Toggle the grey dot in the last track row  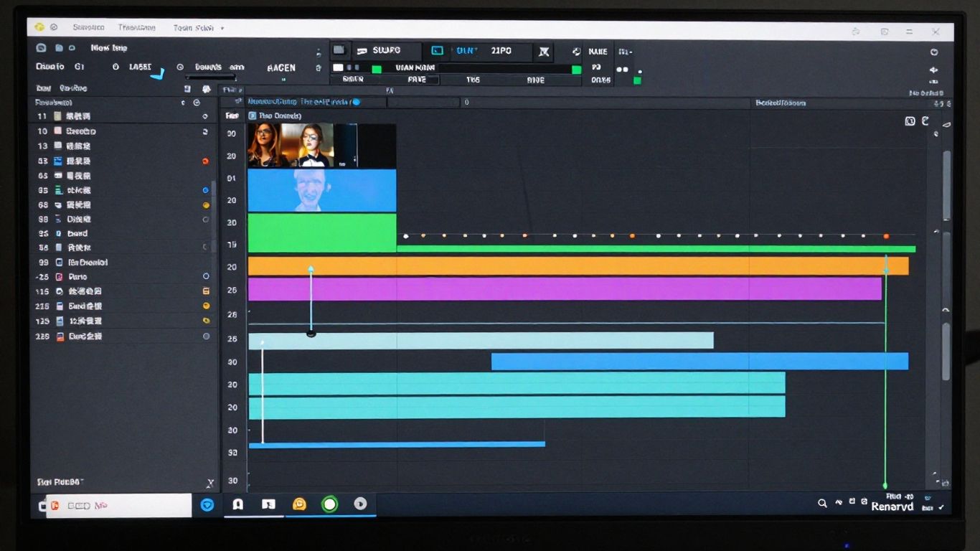pos(206,336)
